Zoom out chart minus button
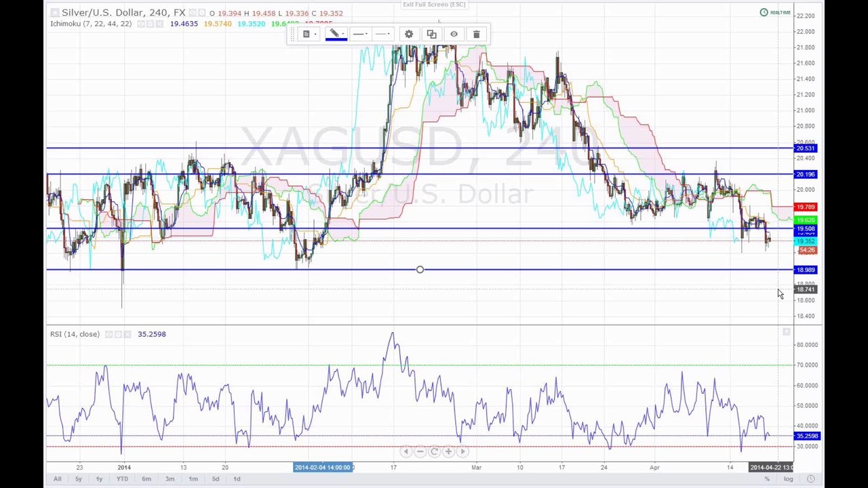868x488 pixels. click(420, 451)
